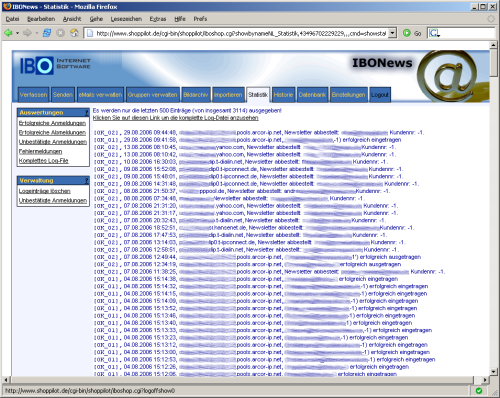Click the notice about last 500 entries
Viewport: 500px width, 398px height.
click(x=187, y=110)
